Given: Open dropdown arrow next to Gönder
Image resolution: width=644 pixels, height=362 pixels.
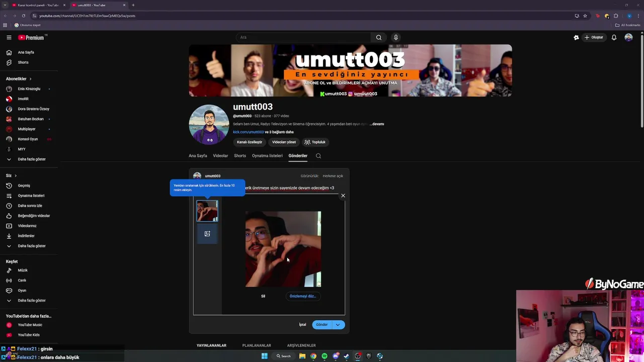Looking at the screenshot, I should coord(338,325).
